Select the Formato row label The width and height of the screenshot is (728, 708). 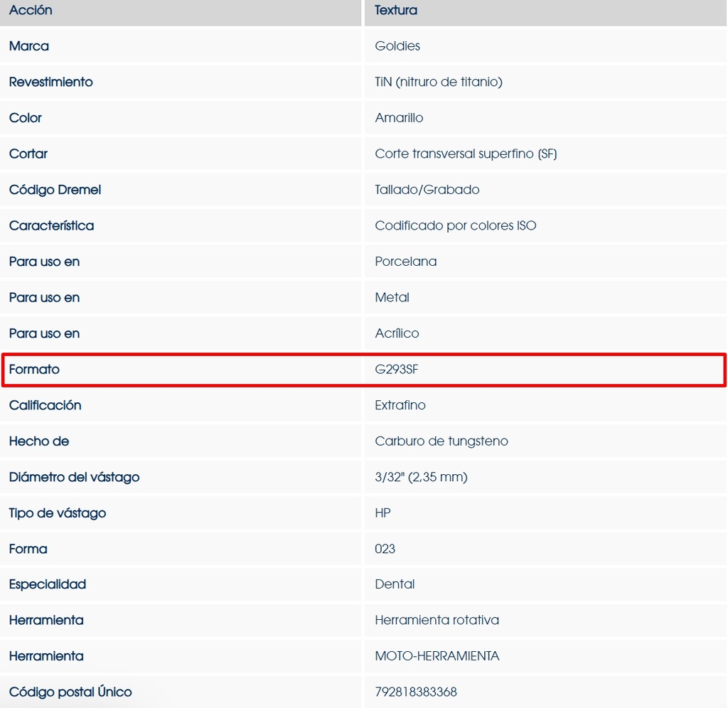(34, 370)
